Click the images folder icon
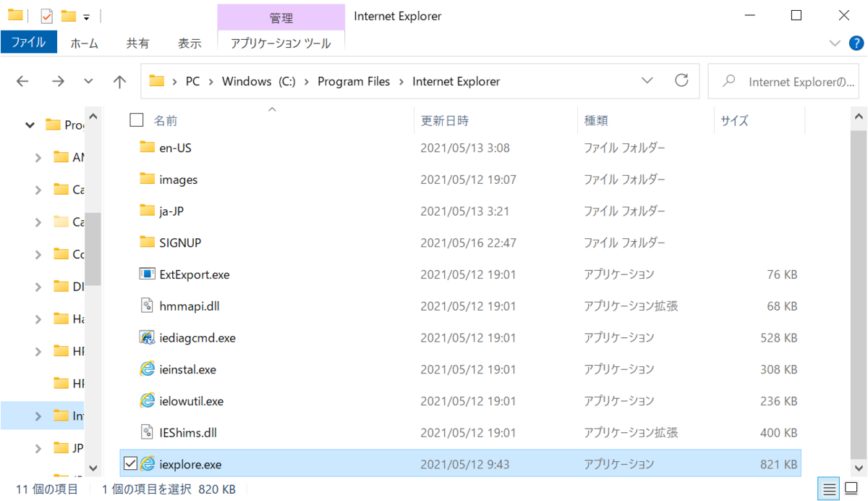Image resolution: width=868 pixels, height=501 pixels. point(147,179)
